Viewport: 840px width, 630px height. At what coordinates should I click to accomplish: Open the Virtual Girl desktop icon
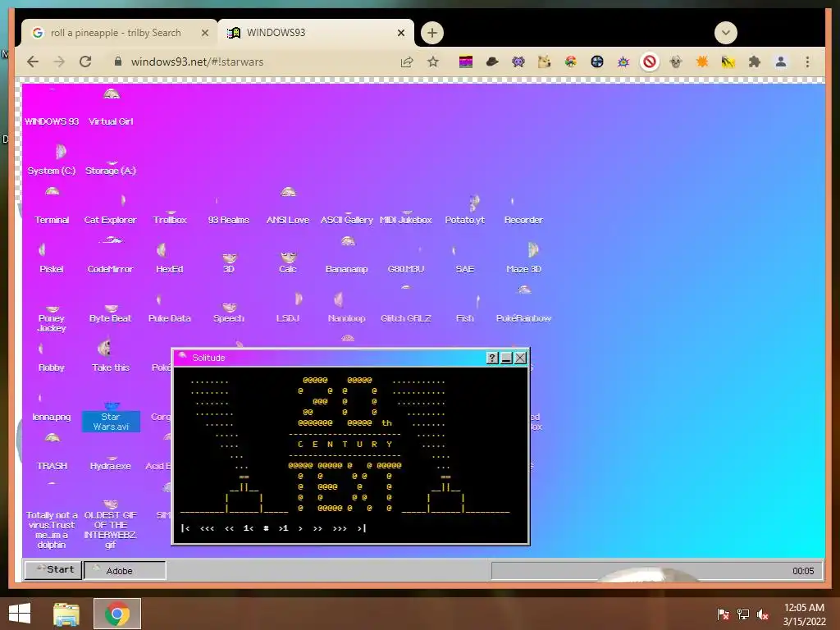point(111,108)
